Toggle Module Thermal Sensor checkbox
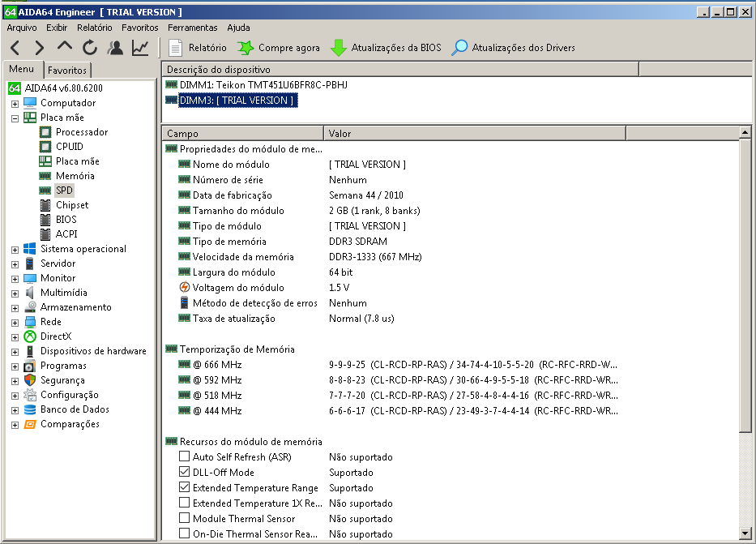This screenshot has width=756, height=544. tap(184, 518)
